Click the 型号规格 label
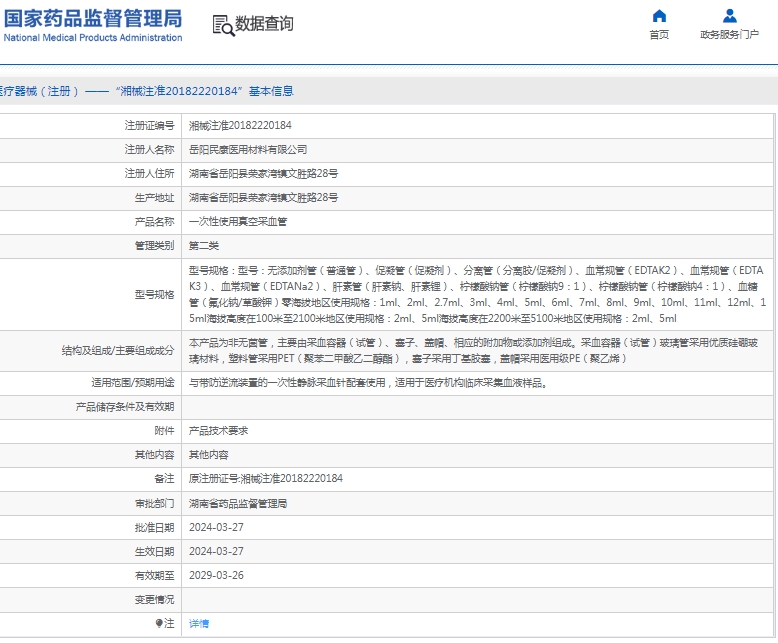 (154, 295)
